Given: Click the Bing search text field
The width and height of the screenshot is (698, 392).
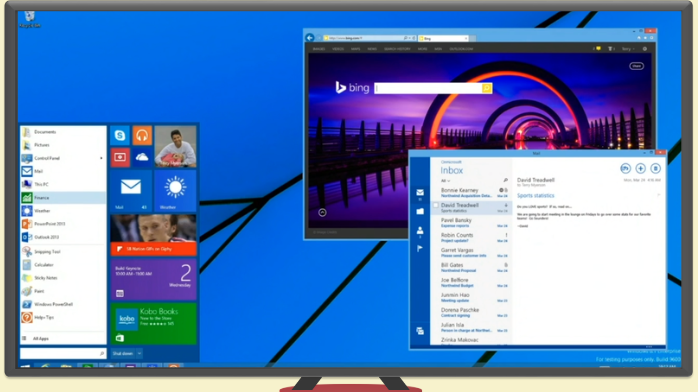Looking at the screenshot, I should [x=428, y=88].
